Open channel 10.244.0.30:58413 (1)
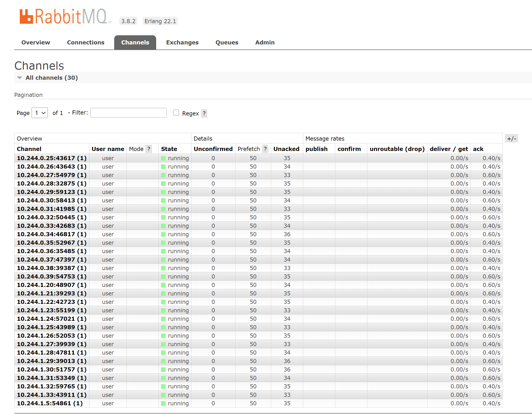 [x=52, y=200]
